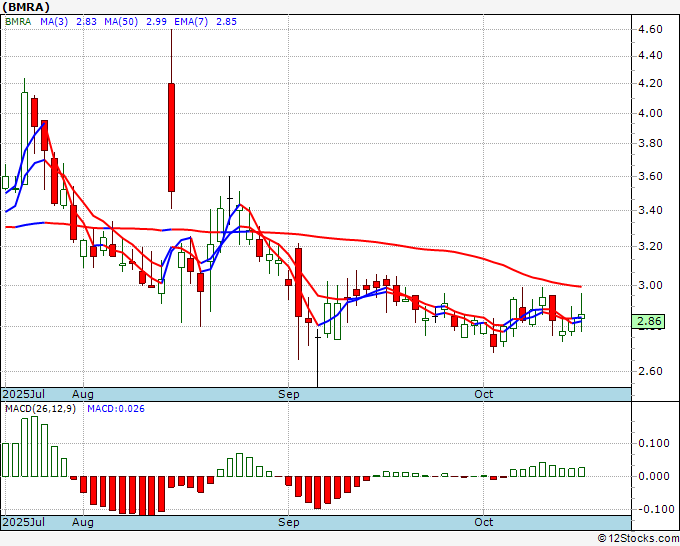
Task: Click the 4.40 price axis label
Action: [x=651, y=56]
